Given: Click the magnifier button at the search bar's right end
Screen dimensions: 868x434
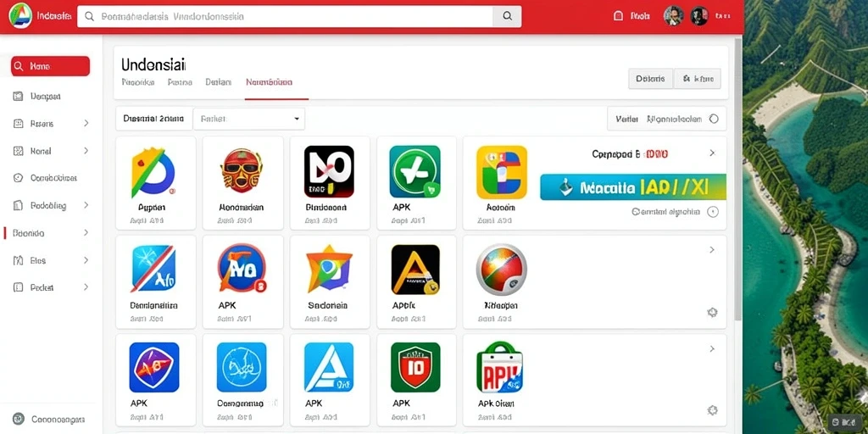Looking at the screenshot, I should click(507, 17).
